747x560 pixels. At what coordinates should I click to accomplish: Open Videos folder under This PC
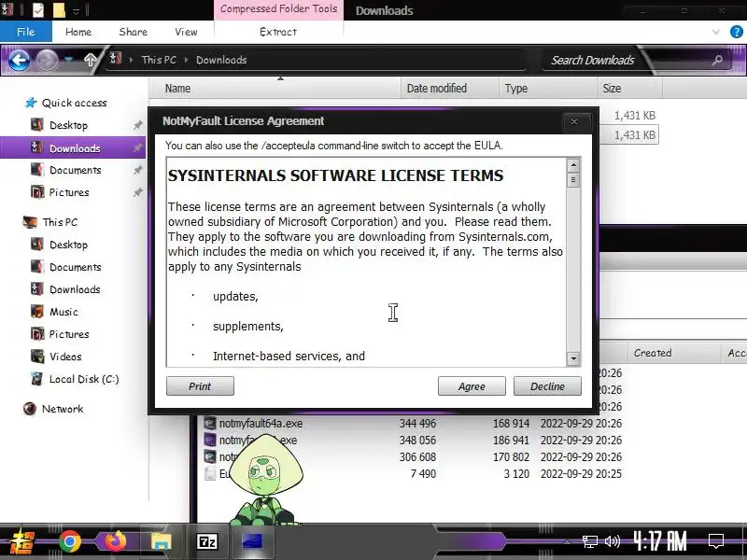pos(65,357)
